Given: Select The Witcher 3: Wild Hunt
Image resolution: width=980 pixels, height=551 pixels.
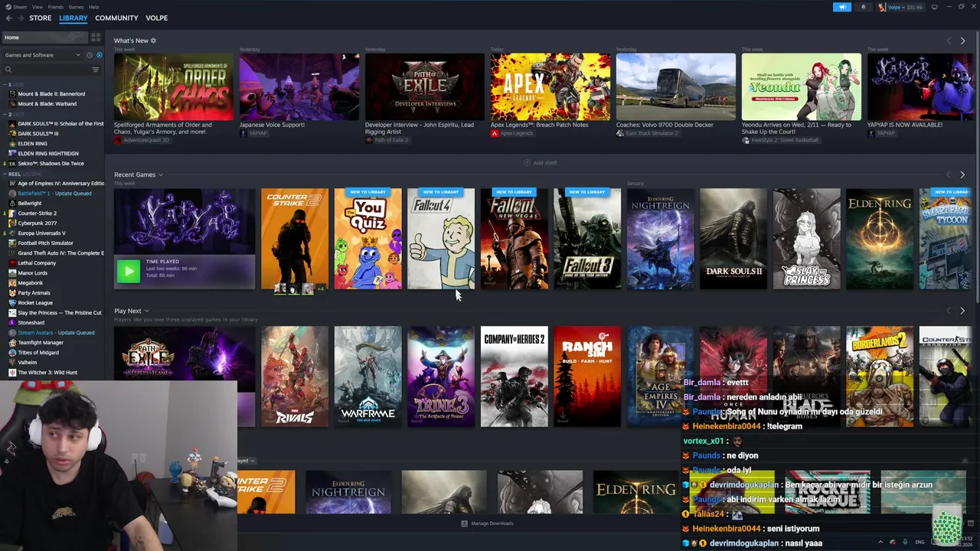Looking at the screenshot, I should coord(52,373).
